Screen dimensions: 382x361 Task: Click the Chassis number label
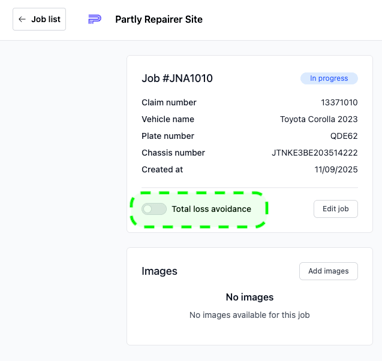pos(173,153)
